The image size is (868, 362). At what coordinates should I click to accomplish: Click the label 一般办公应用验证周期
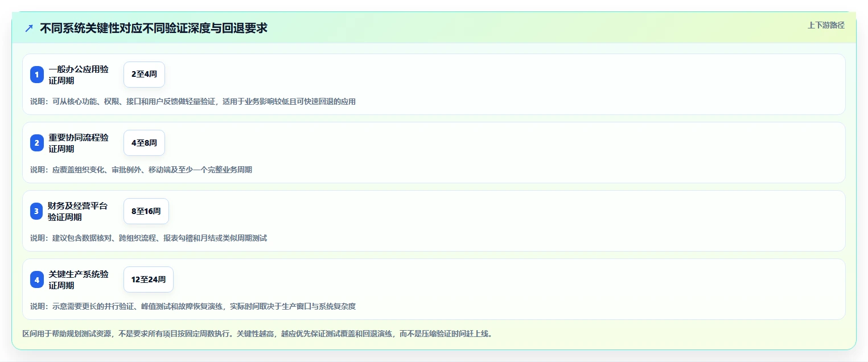click(x=79, y=75)
